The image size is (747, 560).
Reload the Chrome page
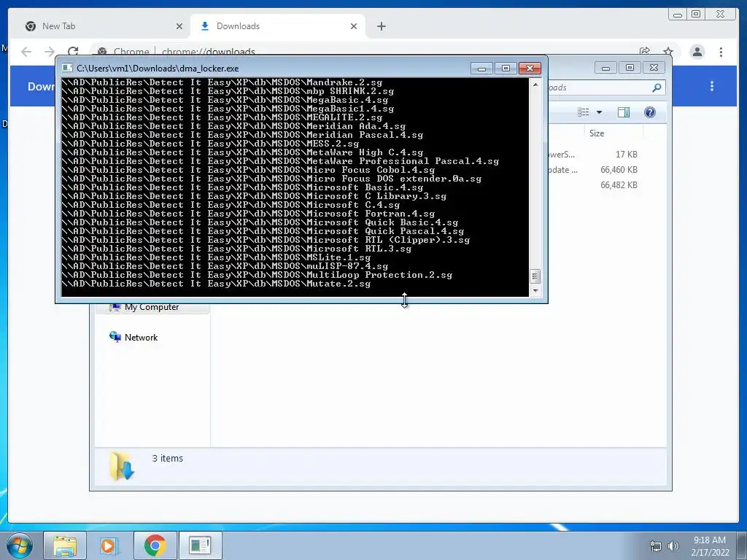[73, 52]
